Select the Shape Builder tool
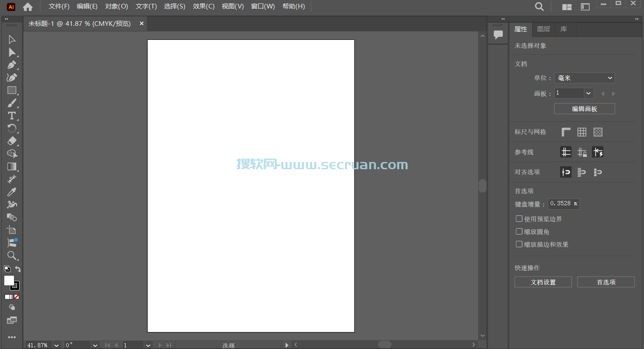This screenshot has height=349, width=644. 12,154
